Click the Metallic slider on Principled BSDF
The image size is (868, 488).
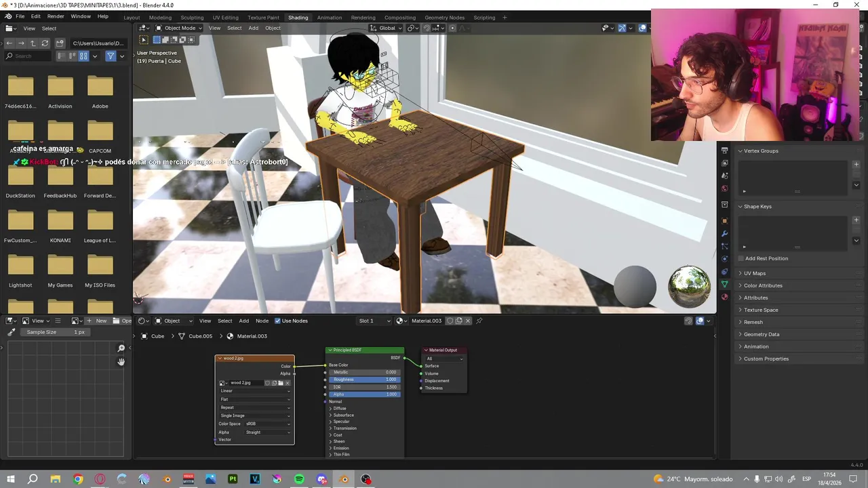coord(365,372)
